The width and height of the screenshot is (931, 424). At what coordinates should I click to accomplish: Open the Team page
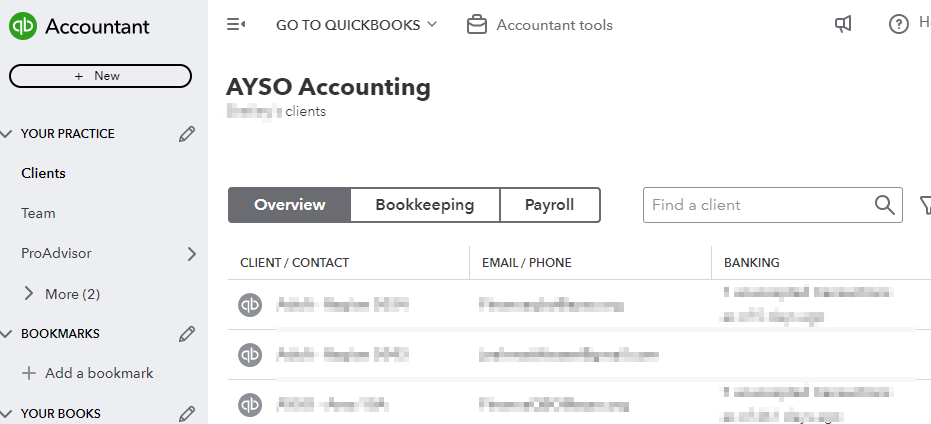pyautogui.click(x=39, y=213)
